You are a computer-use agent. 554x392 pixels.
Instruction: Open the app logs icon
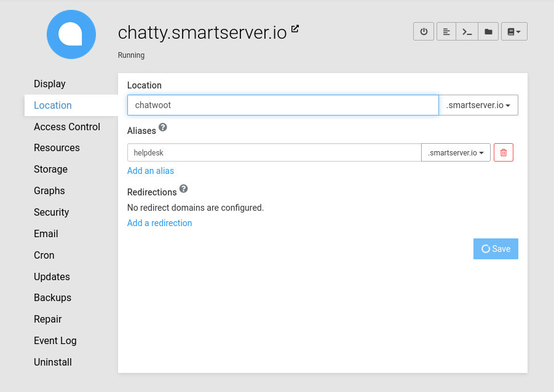click(446, 31)
